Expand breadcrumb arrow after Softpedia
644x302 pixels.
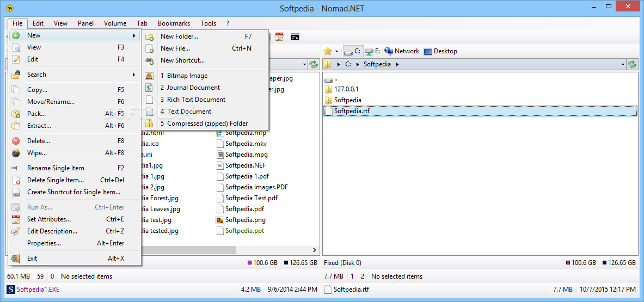coord(397,64)
